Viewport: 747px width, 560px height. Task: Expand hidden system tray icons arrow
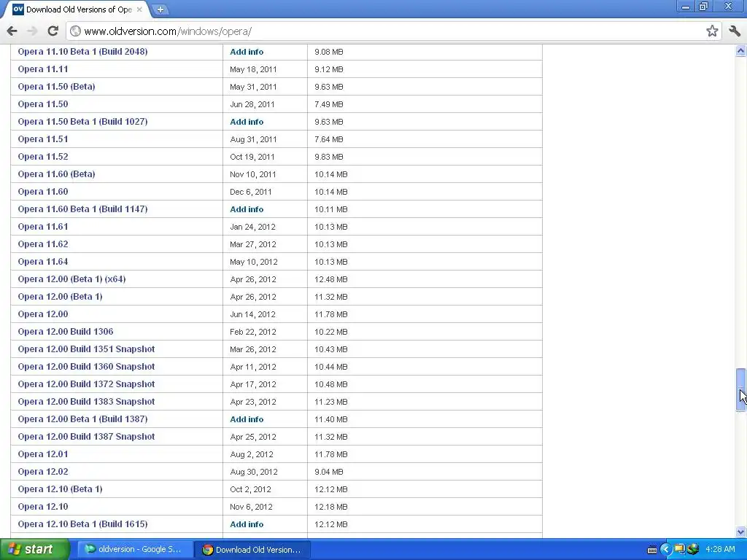click(665, 550)
